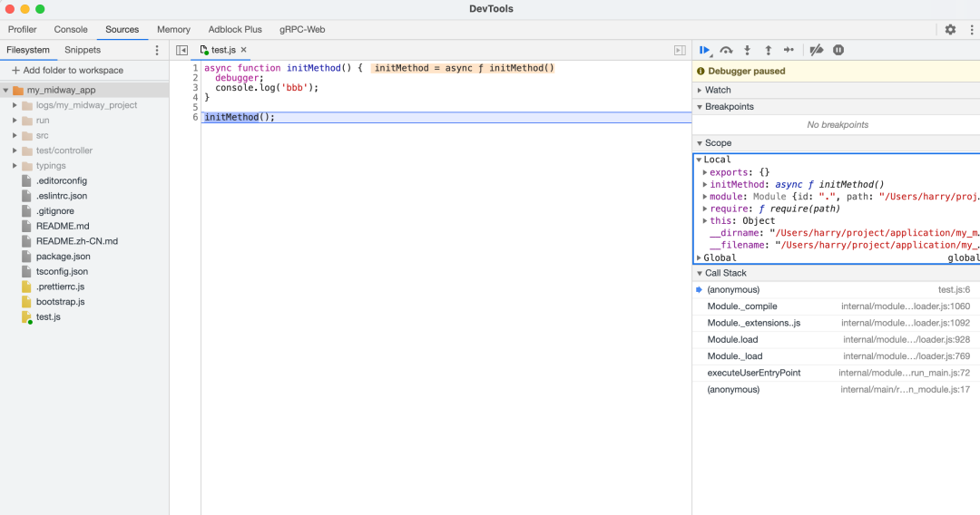The height and width of the screenshot is (515, 980).
Task: Click Add folder to workspace
Action: [x=67, y=70]
